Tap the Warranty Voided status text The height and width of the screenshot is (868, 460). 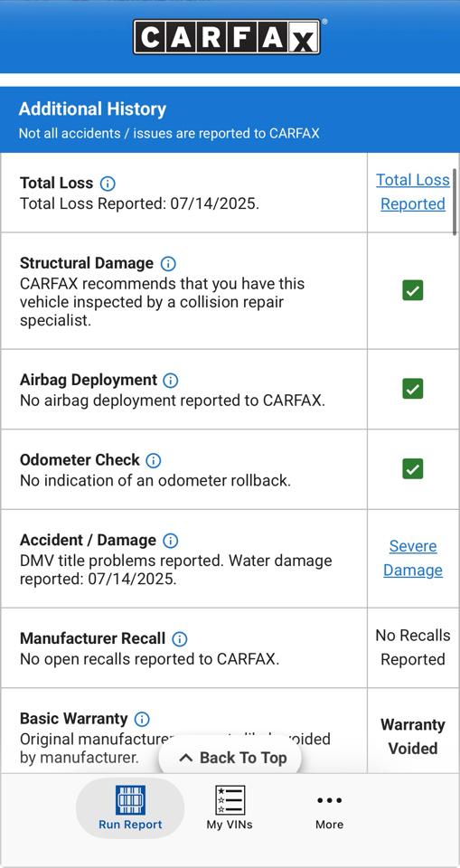coord(413,736)
